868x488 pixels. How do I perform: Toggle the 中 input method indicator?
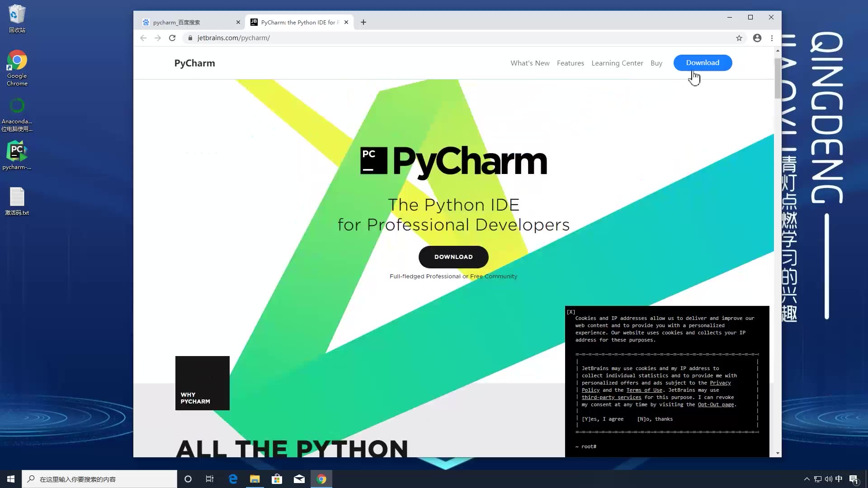pyautogui.click(x=839, y=479)
